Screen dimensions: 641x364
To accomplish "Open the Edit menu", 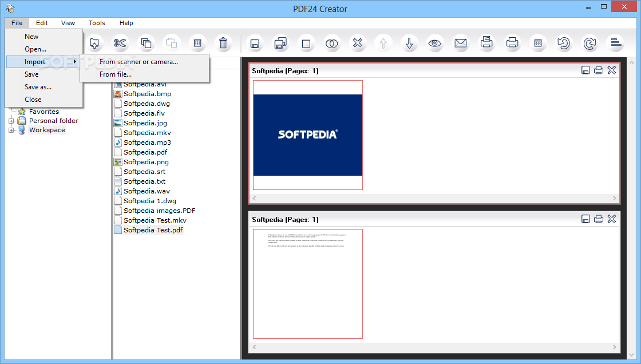I will (42, 23).
